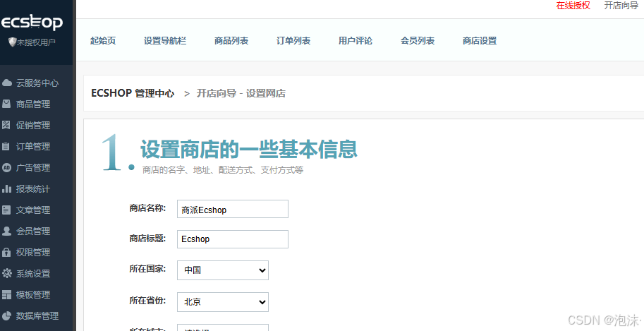Click the ECSHOP logo in sidebar
The image size is (644, 331).
pyautogui.click(x=32, y=22)
